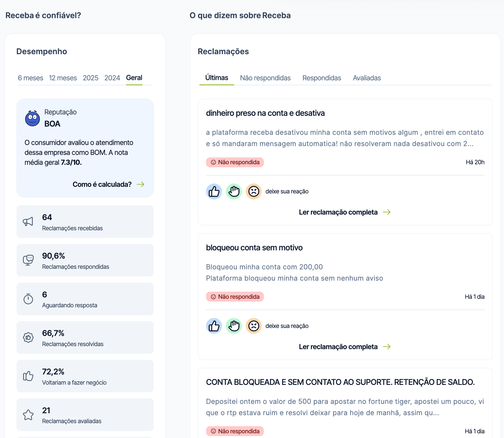The image size is (504, 438).
Task: Open complaint titled 'bloqueou conta sem motivo'
Action: coord(254,248)
